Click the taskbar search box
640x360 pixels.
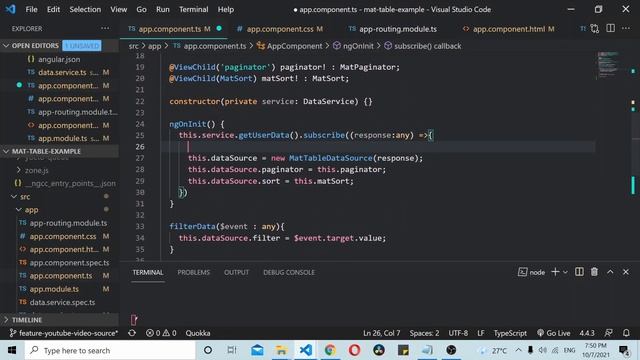tap(110, 350)
